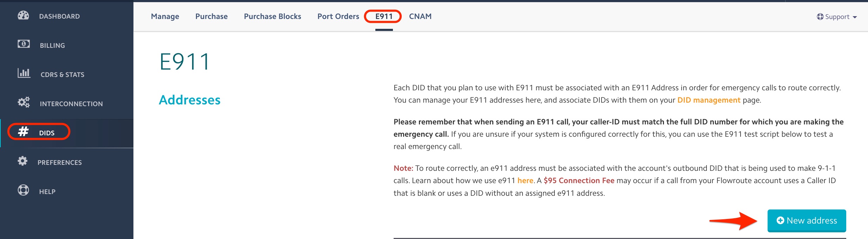Open the Port Orders tab
This screenshot has width=868, height=239.
(x=338, y=17)
